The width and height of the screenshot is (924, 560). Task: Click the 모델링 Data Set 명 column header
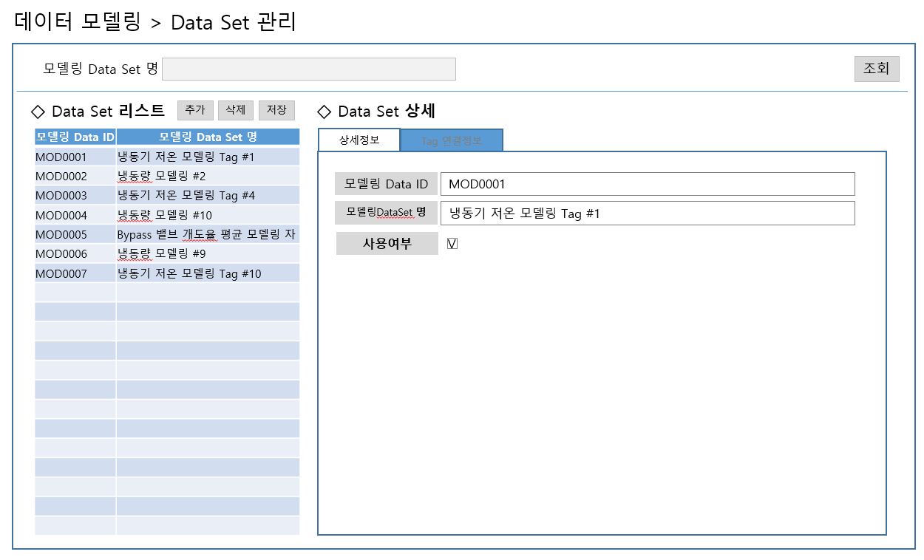[x=208, y=137]
